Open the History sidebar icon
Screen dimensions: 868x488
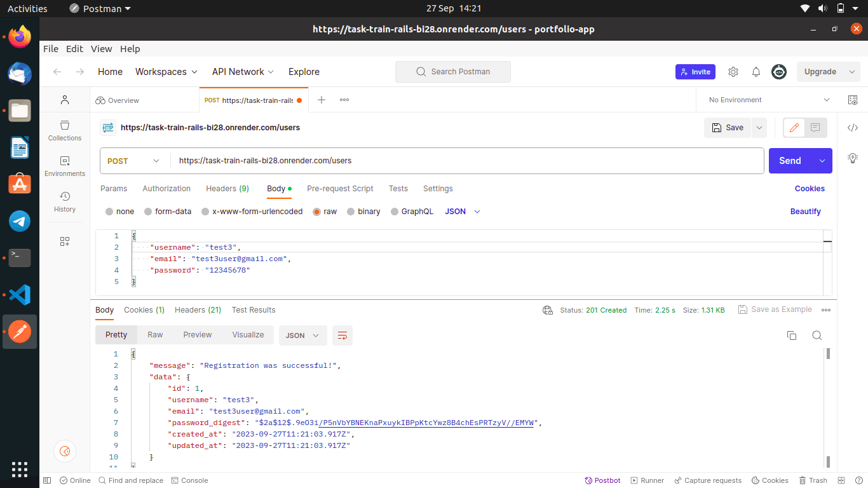click(x=65, y=201)
